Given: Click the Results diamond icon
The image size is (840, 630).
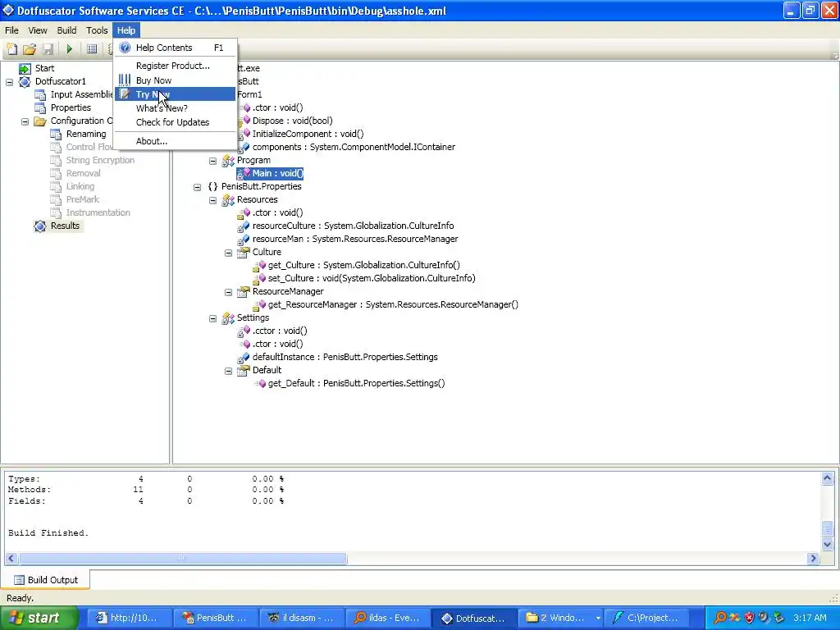Looking at the screenshot, I should (x=40, y=226).
